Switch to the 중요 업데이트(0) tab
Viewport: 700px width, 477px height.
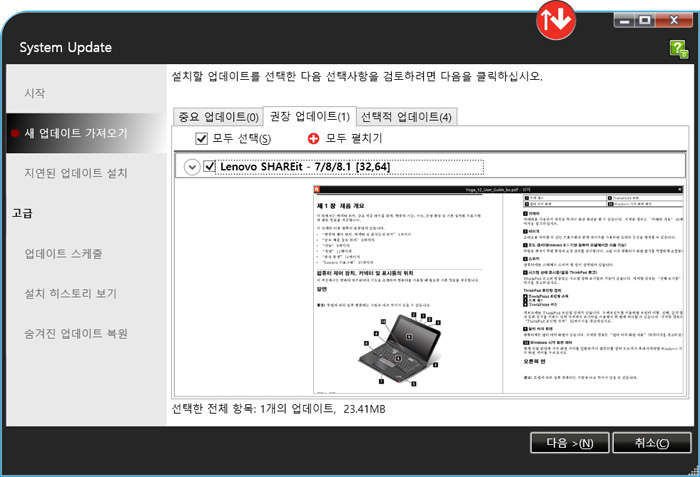(x=218, y=117)
